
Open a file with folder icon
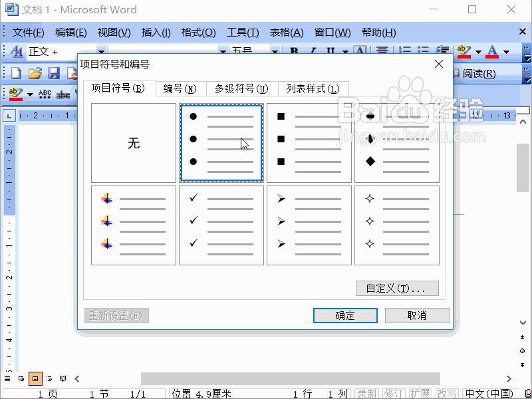coord(35,73)
